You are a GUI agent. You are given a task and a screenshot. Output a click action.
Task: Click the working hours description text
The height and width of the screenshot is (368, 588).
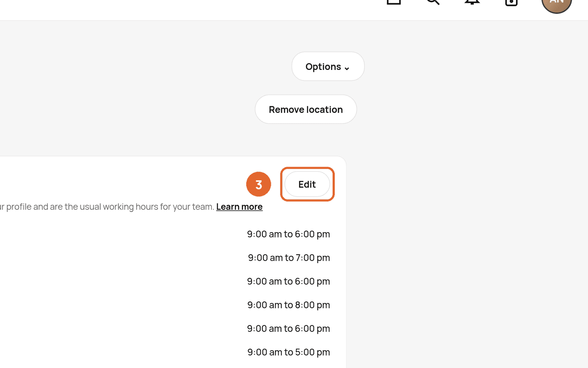point(107,207)
